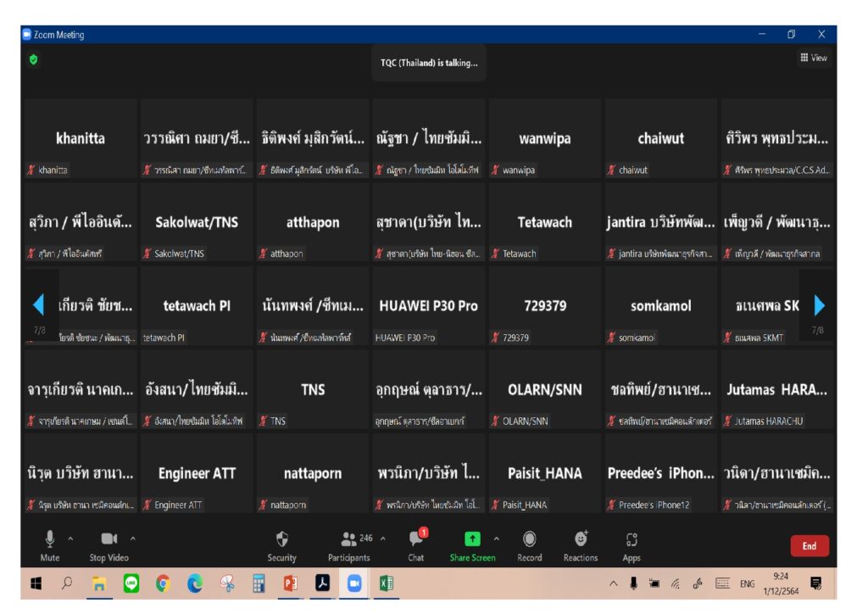Image resolution: width=868 pixels, height=614 pixels.
Task: Click the green Share Screen icon
Action: 472,539
